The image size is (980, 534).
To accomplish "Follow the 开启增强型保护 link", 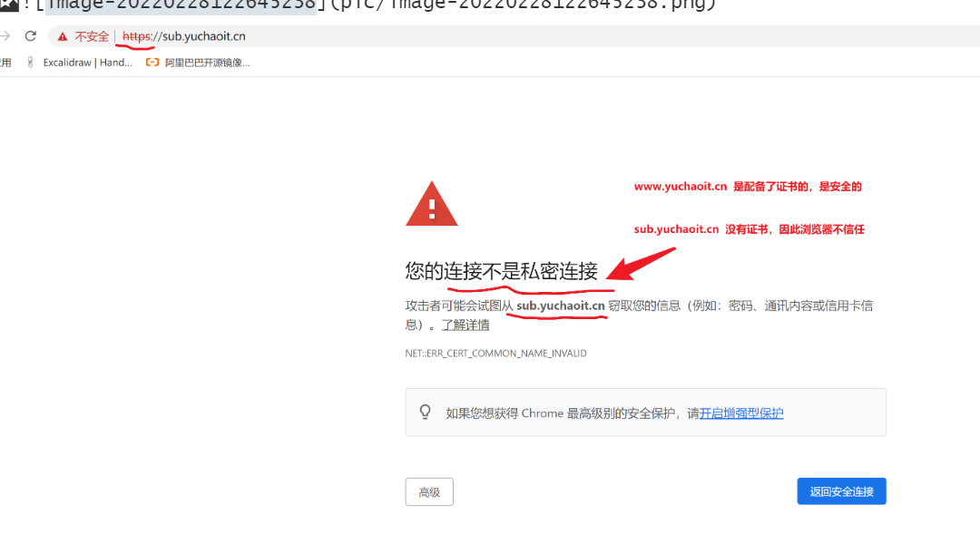I will pyautogui.click(x=741, y=413).
